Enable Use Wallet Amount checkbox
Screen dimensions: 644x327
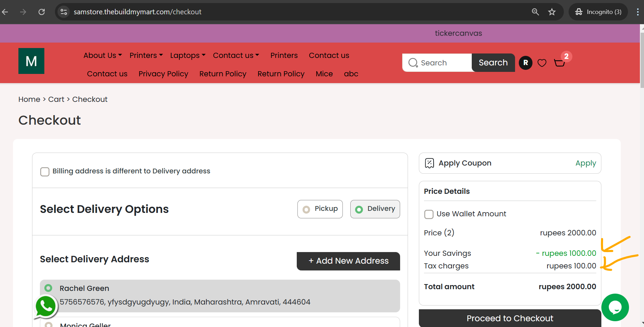[429, 214]
